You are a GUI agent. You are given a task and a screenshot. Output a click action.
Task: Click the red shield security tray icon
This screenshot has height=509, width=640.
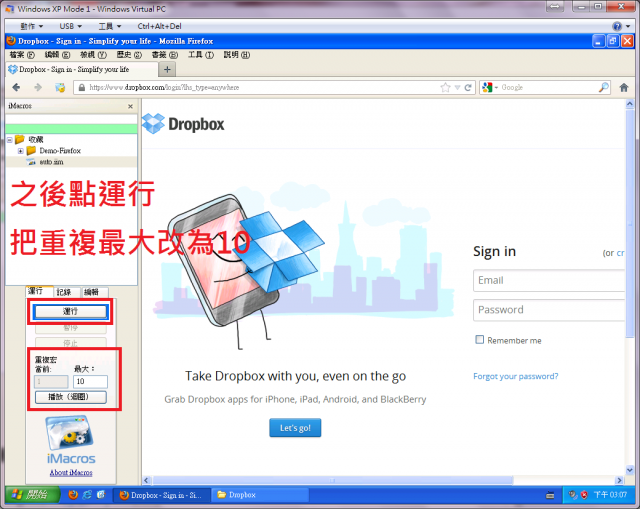pos(584,495)
